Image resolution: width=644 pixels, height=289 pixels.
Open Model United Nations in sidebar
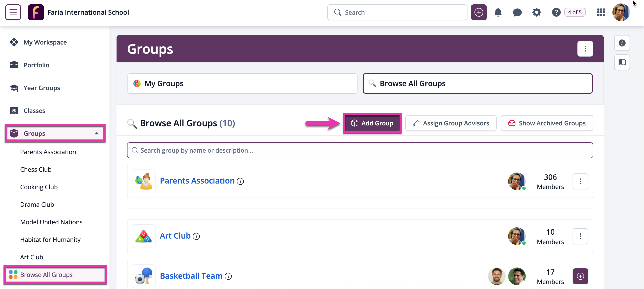[51, 222]
